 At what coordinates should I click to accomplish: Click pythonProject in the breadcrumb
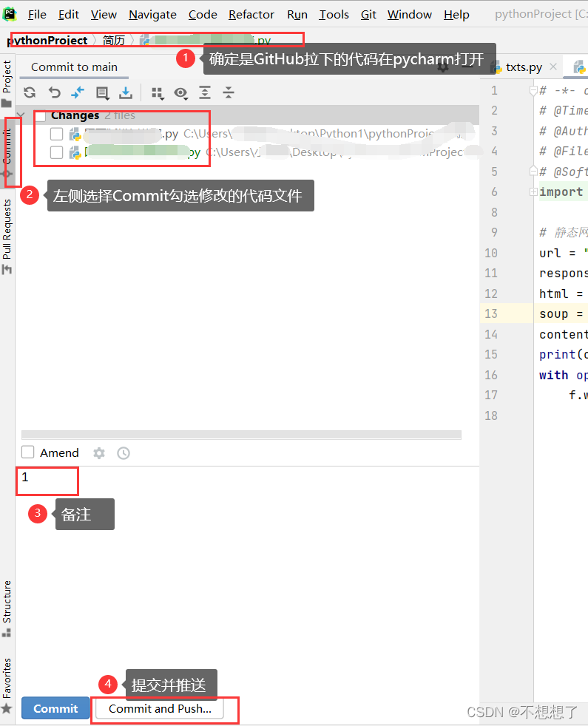(47, 41)
